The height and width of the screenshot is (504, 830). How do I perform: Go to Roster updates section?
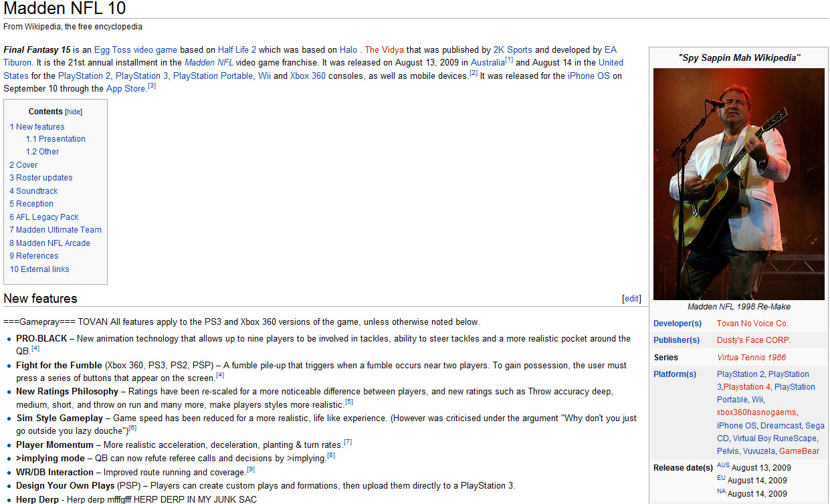[x=41, y=178]
